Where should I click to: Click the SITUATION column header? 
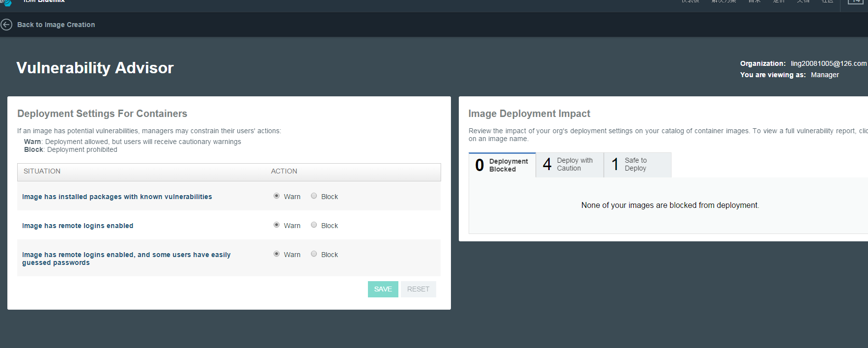click(x=42, y=171)
